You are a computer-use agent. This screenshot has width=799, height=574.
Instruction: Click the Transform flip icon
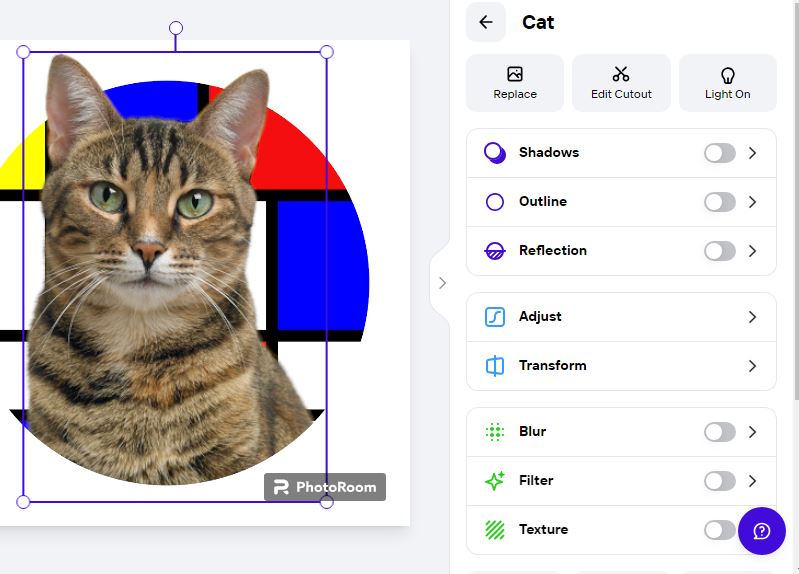[x=495, y=366]
